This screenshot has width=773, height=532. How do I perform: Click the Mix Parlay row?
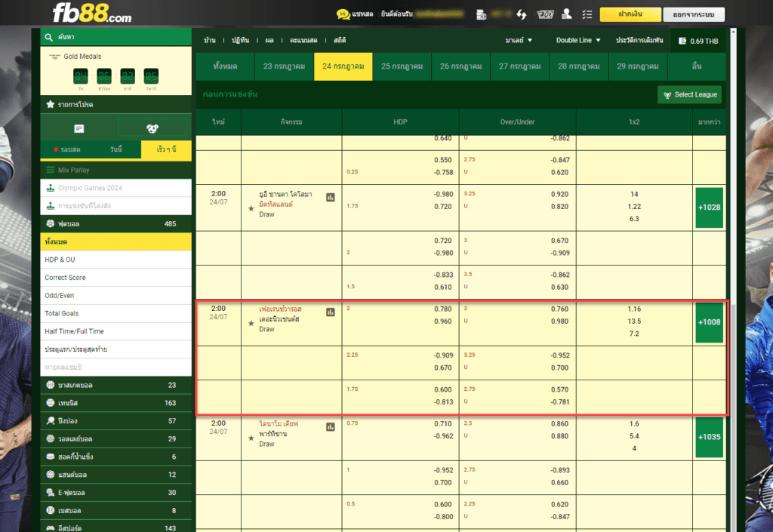(x=115, y=170)
